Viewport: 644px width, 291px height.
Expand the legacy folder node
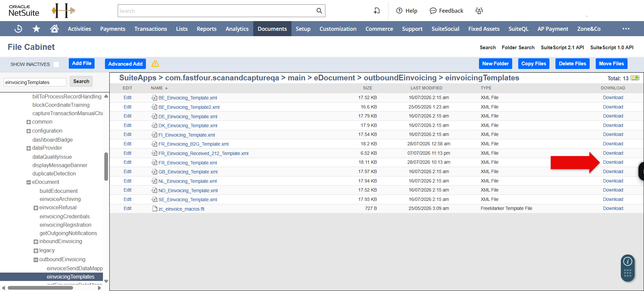(36, 251)
